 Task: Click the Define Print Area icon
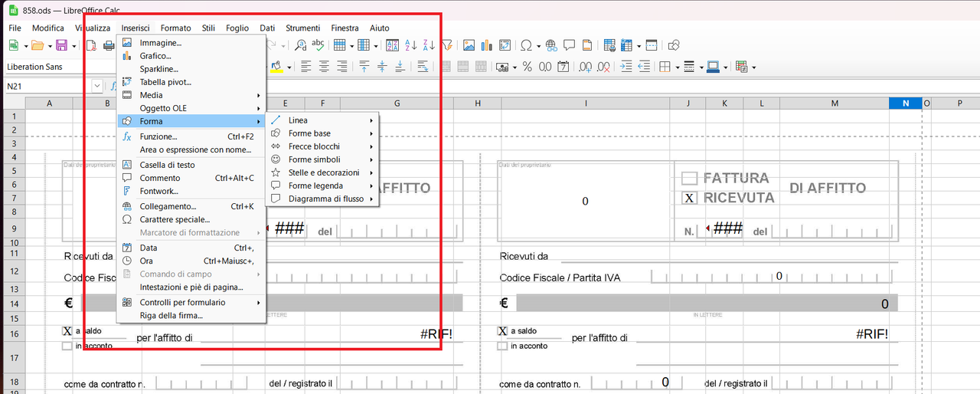coord(609,45)
